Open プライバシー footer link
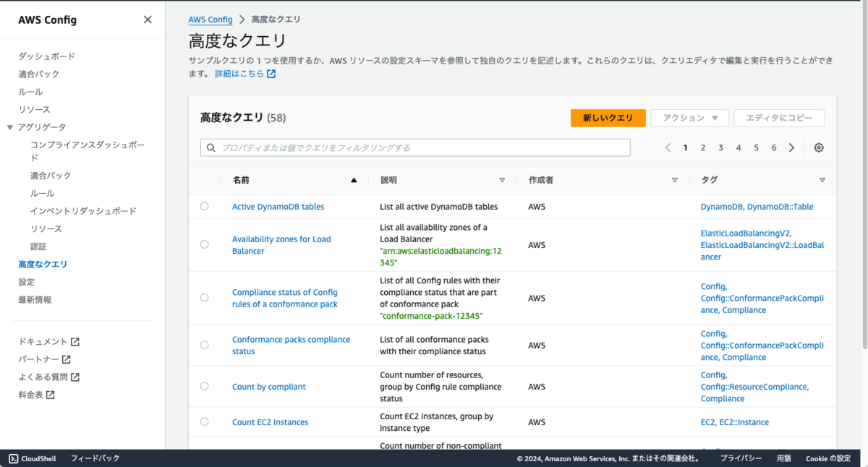 point(741,458)
